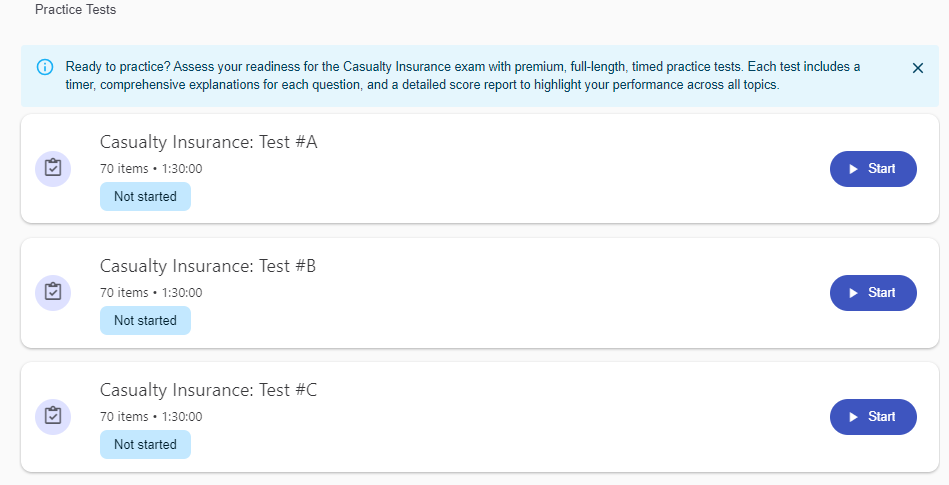Click the Not started badge on Test #B
Screen dimensions: 949x485
pos(145,321)
